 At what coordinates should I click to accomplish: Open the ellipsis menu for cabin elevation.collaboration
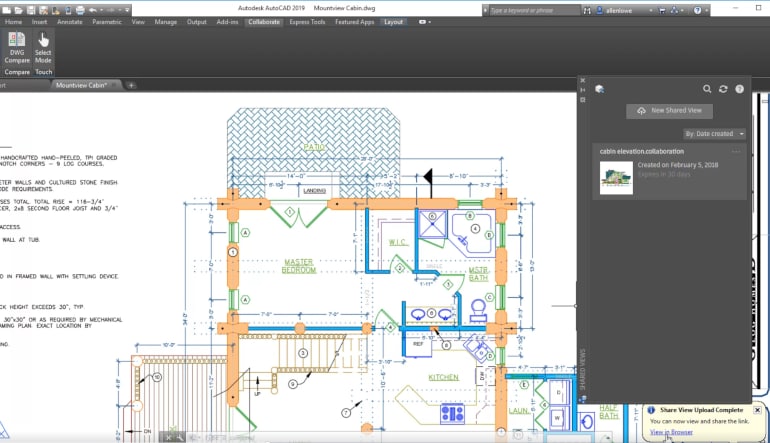coord(736,151)
